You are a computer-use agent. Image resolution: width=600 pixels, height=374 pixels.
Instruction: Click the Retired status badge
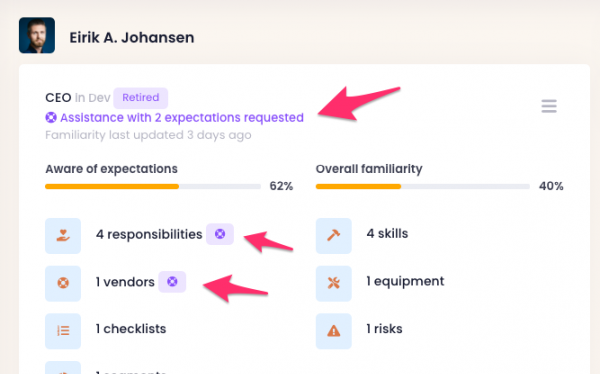pos(140,98)
